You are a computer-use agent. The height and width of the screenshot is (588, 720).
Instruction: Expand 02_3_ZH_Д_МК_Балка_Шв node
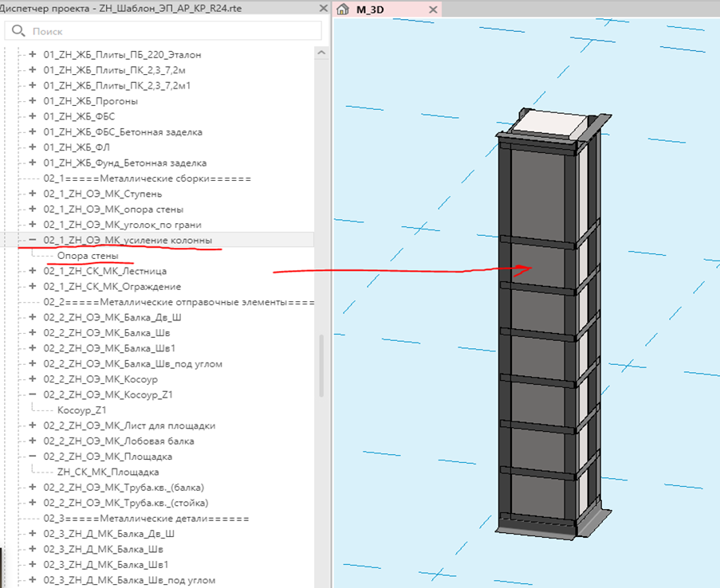click(33, 549)
